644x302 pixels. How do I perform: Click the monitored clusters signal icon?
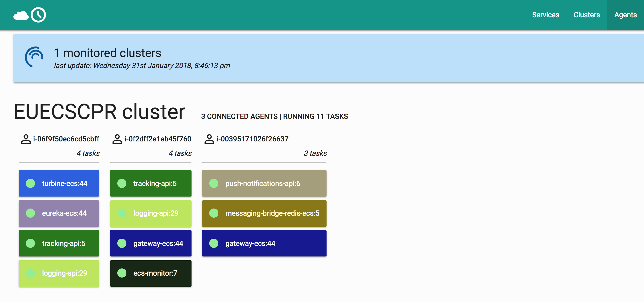[34, 57]
